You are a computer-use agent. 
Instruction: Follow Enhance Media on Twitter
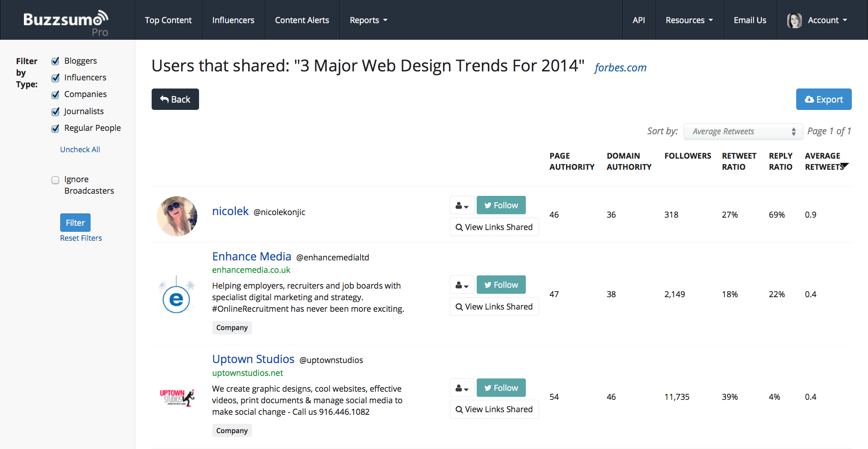(501, 285)
